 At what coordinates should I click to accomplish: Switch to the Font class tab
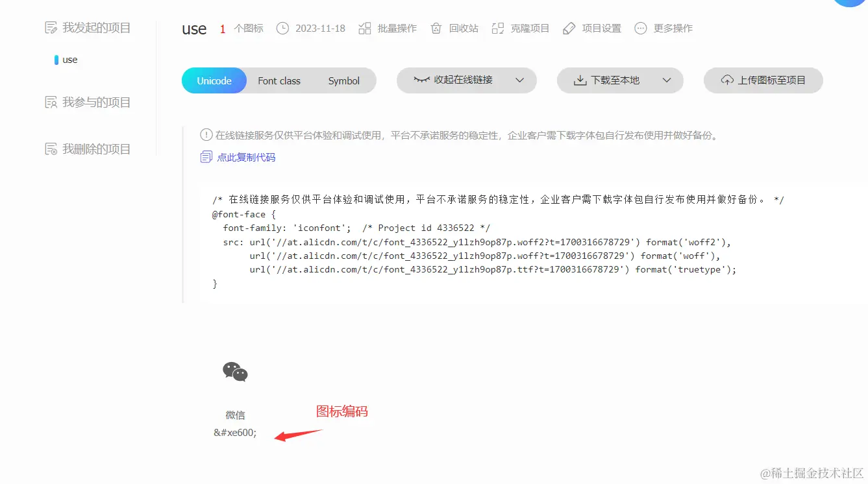pos(279,80)
